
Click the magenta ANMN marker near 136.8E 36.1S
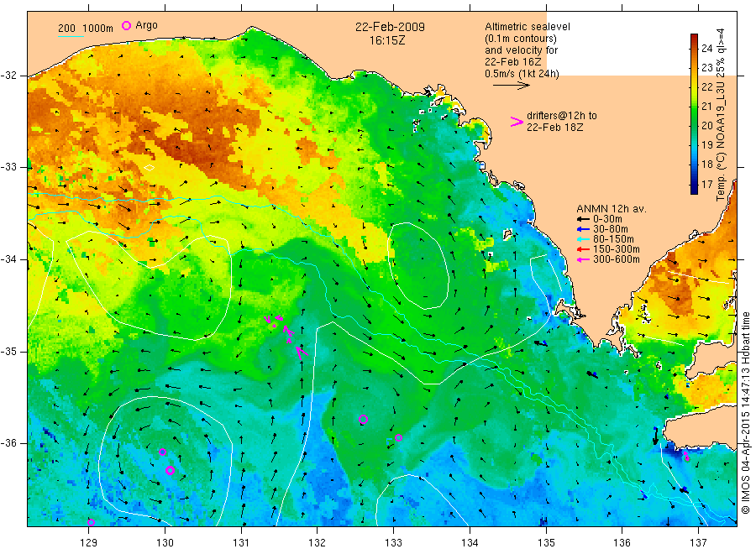coord(686,455)
